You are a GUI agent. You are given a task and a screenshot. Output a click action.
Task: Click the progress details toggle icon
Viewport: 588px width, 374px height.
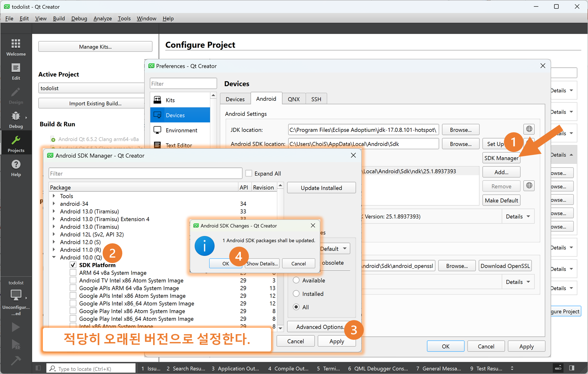click(x=558, y=368)
